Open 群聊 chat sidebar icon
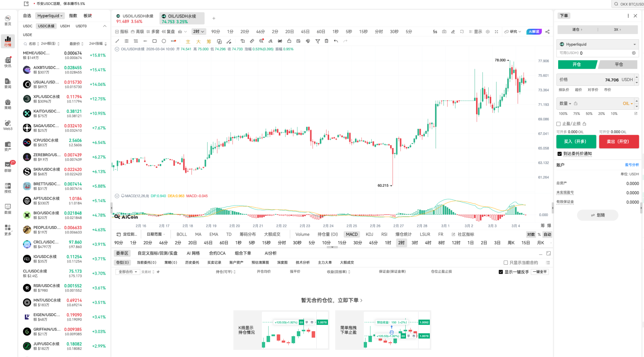 pos(8,167)
